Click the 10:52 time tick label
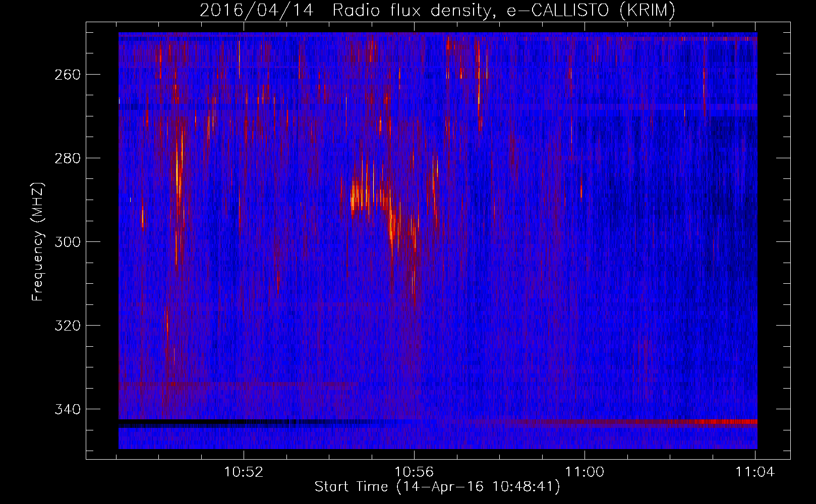816x504 pixels. [x=244, y=472]
